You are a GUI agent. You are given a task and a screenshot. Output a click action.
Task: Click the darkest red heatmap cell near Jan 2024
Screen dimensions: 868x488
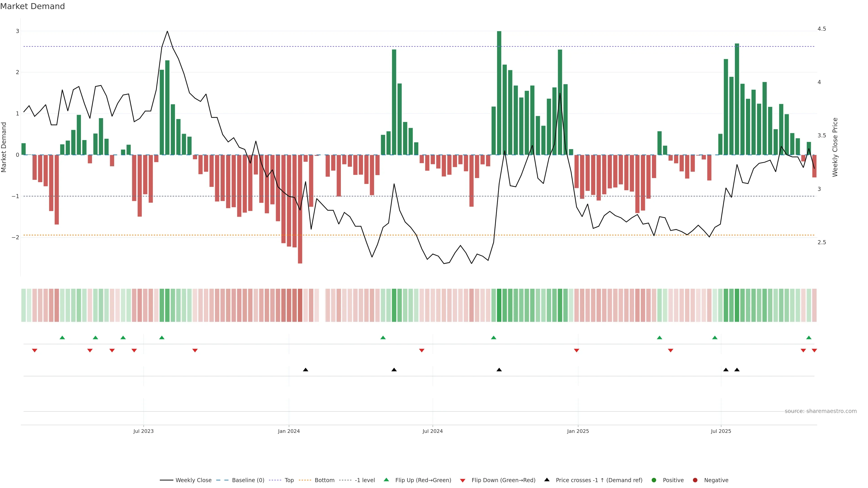pyautogui.click(x=300, y=305)
